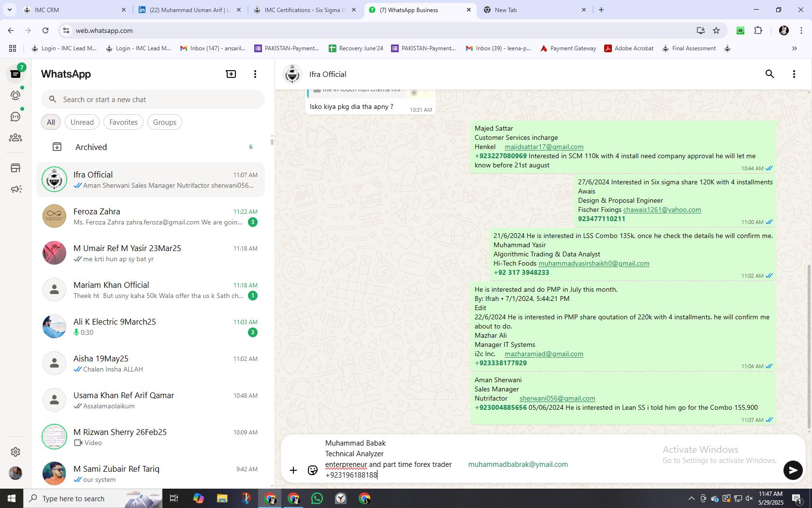Open Windows Start menu
This screenshot has width=812, height=508.
(x=12, y=498)
